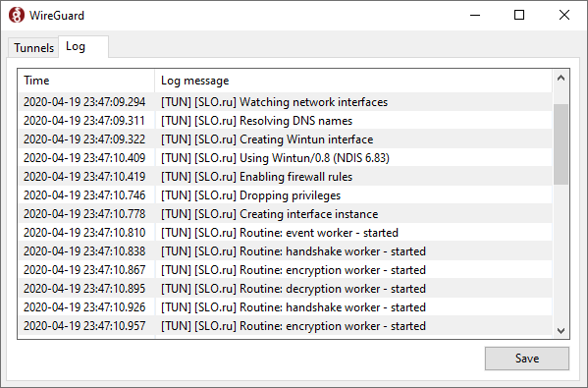This screenshot has height=388, width=588.
Task: Select the Using Wintun/0.8 log entry
Action: click(285, 158)
